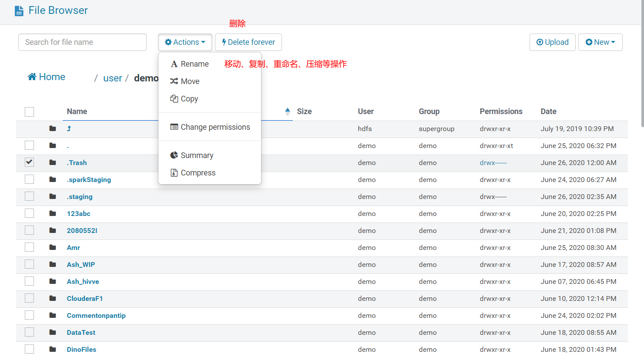644x354 pixels.
Task: Sort by the Date column header
Action: pyautogui.click(x=549, y=111)
